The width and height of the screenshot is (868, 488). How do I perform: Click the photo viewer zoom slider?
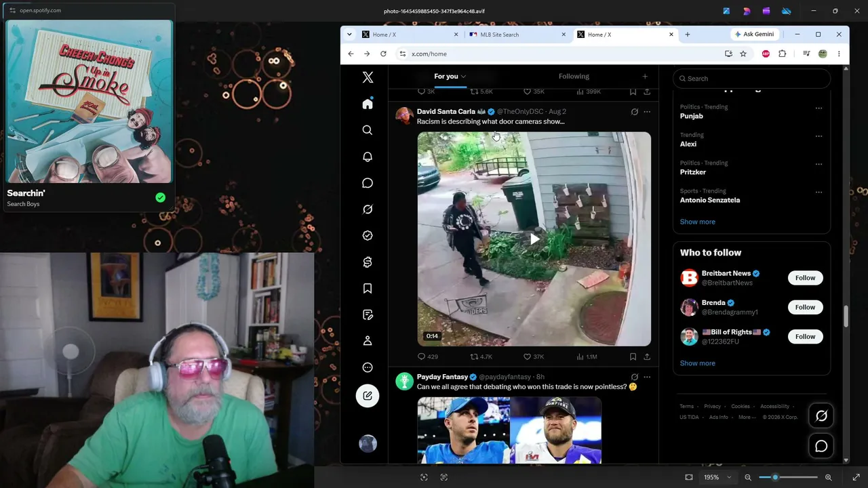coord(788,477)
